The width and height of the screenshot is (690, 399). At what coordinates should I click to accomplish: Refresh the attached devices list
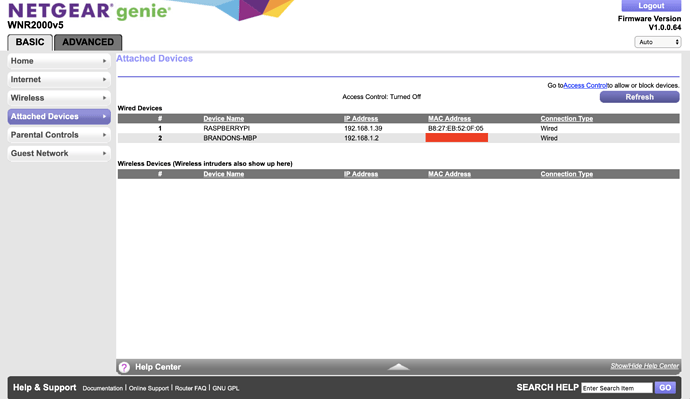pos(639,97)
